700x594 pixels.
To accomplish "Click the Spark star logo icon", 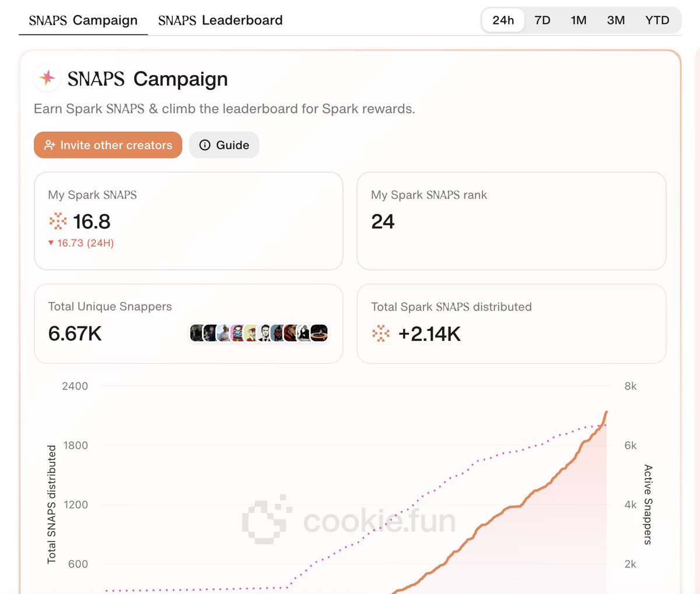I will point(48,78).
